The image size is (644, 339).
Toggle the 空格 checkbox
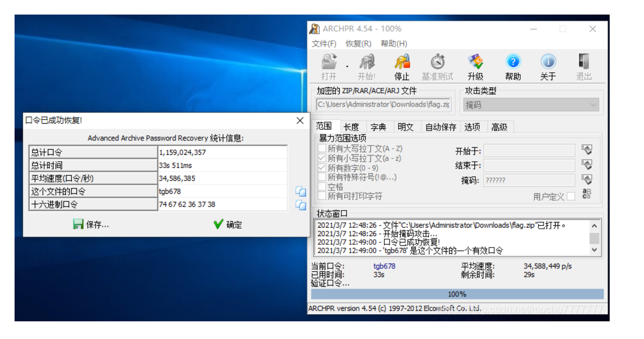[x=322, y=187]
